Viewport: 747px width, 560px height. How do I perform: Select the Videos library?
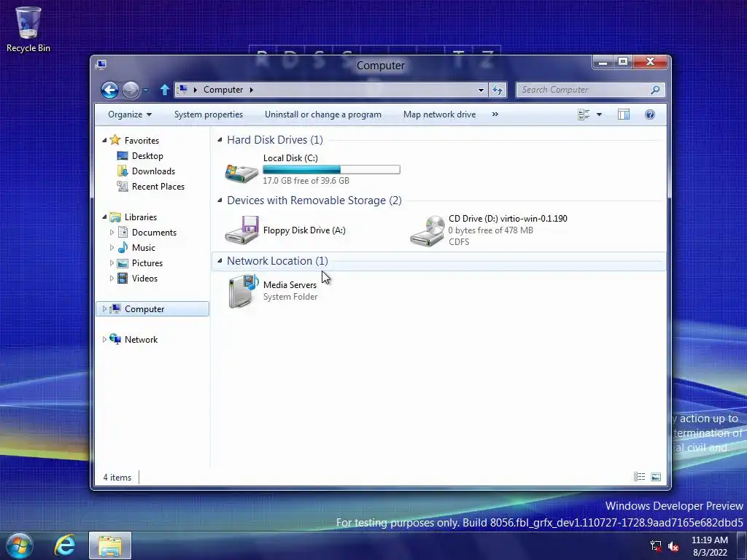(x=144, y=278)
